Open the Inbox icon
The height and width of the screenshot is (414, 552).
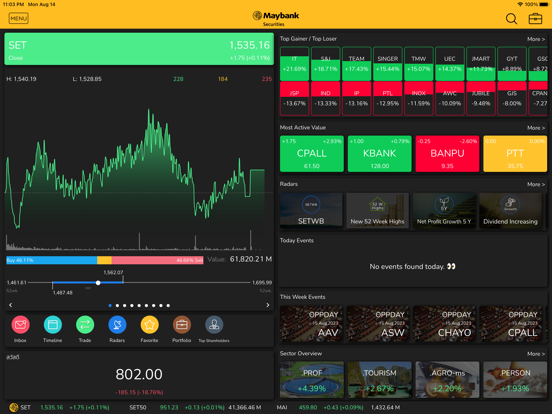pyautogui.click(x=20, y=325)
